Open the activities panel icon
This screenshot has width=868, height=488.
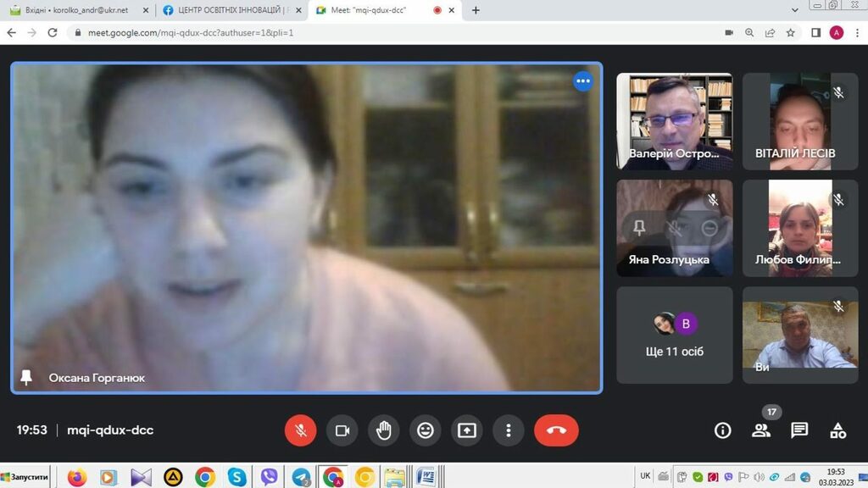click(837, 430)
